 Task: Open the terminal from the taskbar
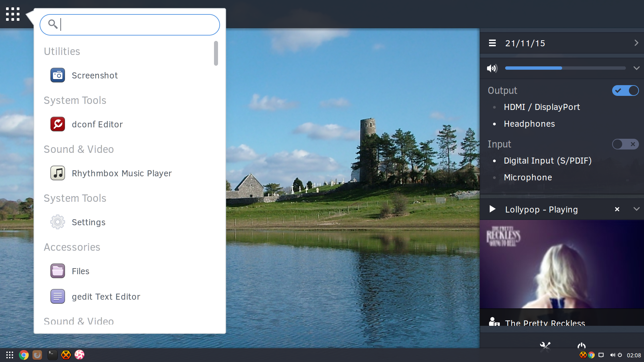[x=52, y=355]
